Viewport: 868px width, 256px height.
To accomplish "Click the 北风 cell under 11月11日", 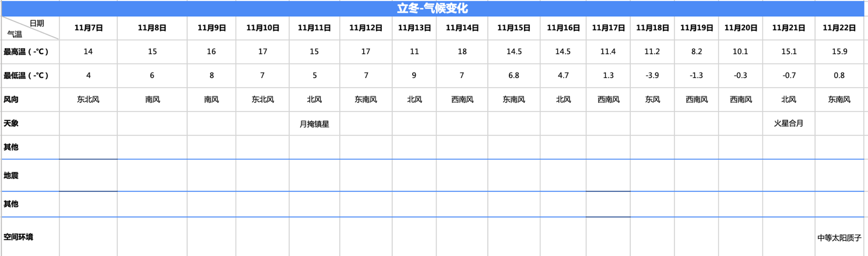I will [314, 99].
